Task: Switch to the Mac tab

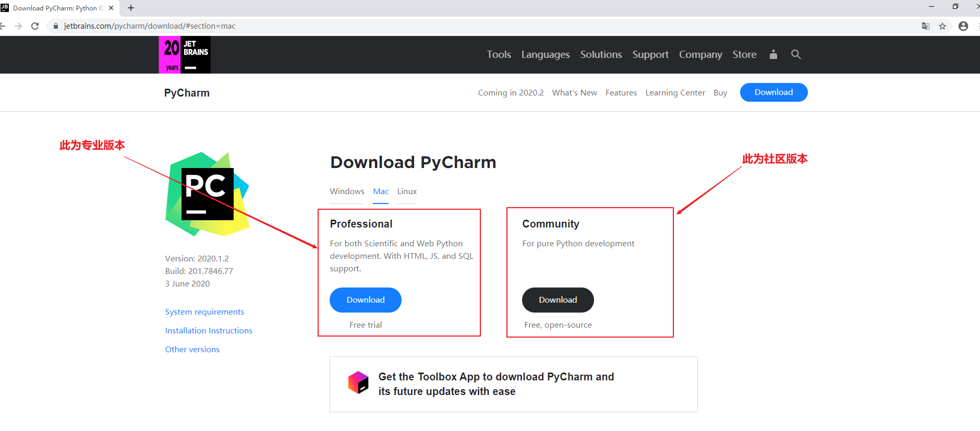Action: (x=381, y=191)
